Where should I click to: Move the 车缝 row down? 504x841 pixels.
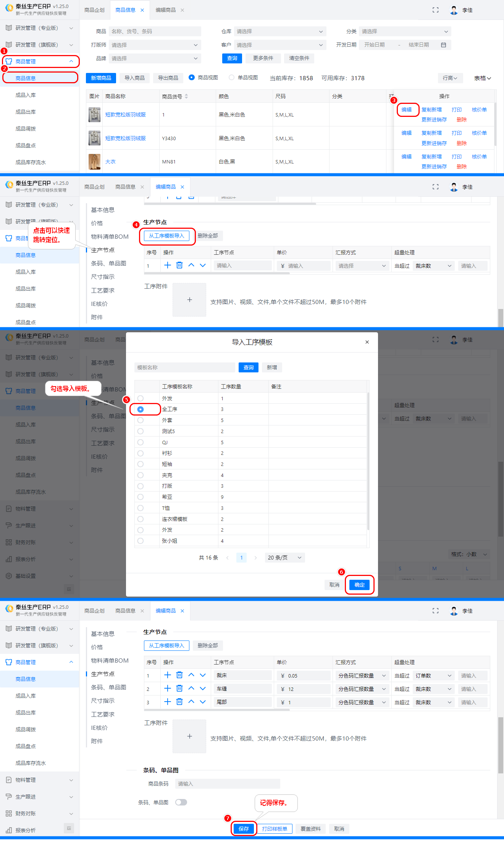pos(203,689)
